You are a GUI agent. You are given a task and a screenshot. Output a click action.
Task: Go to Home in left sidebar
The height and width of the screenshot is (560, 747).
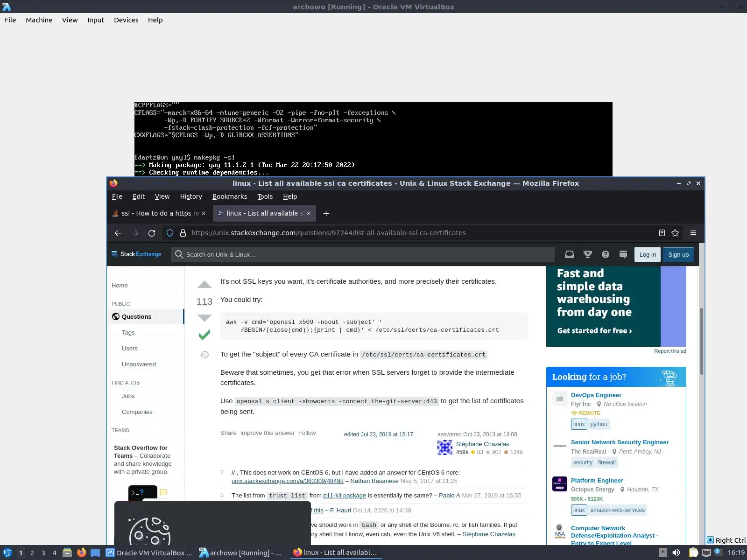120,285
